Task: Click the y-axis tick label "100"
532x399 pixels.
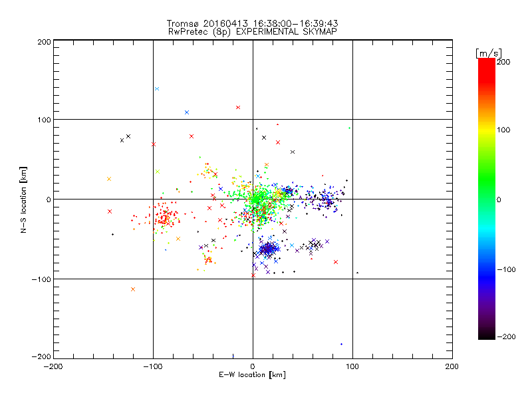Action: click(x=45, y=120)
